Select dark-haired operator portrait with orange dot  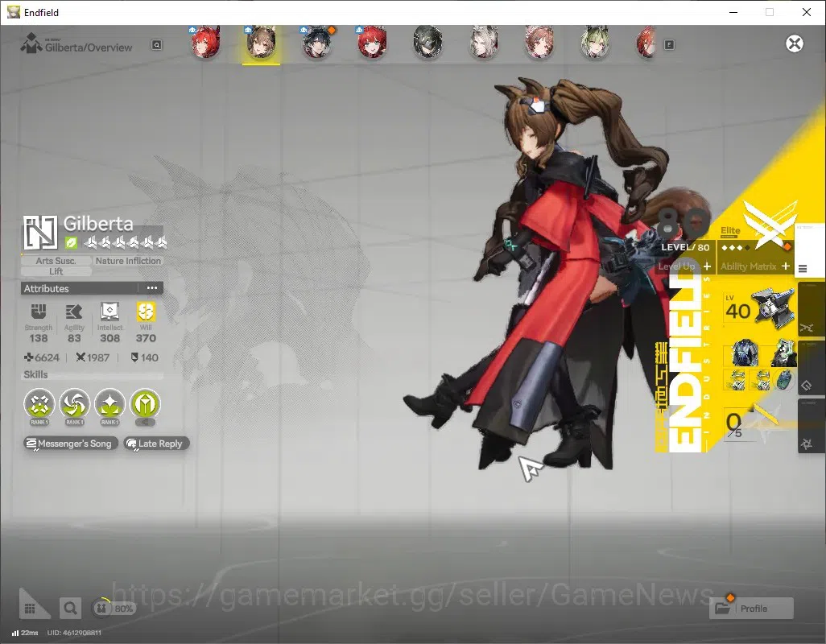coord(317,43)
